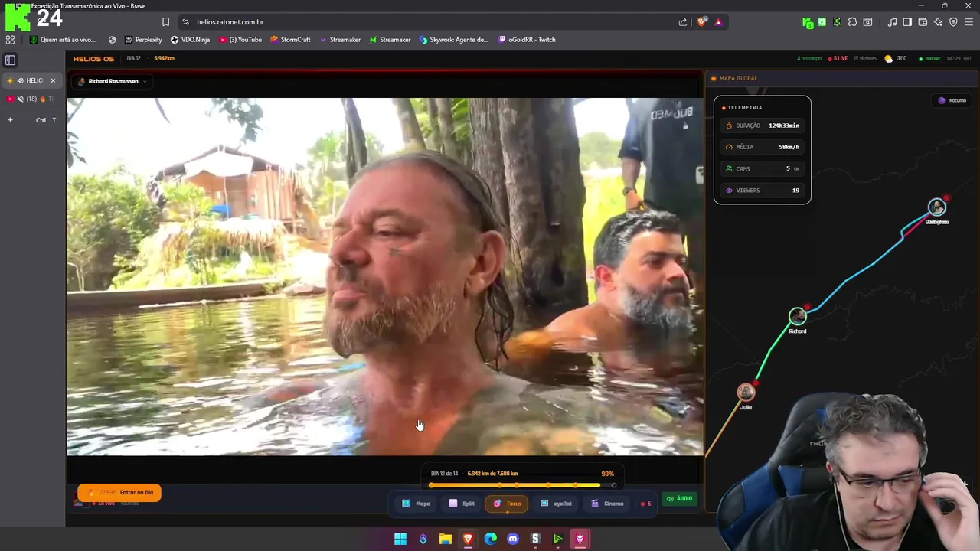Switch to the Split view mode
980x551 pixels.
[462, 504]
